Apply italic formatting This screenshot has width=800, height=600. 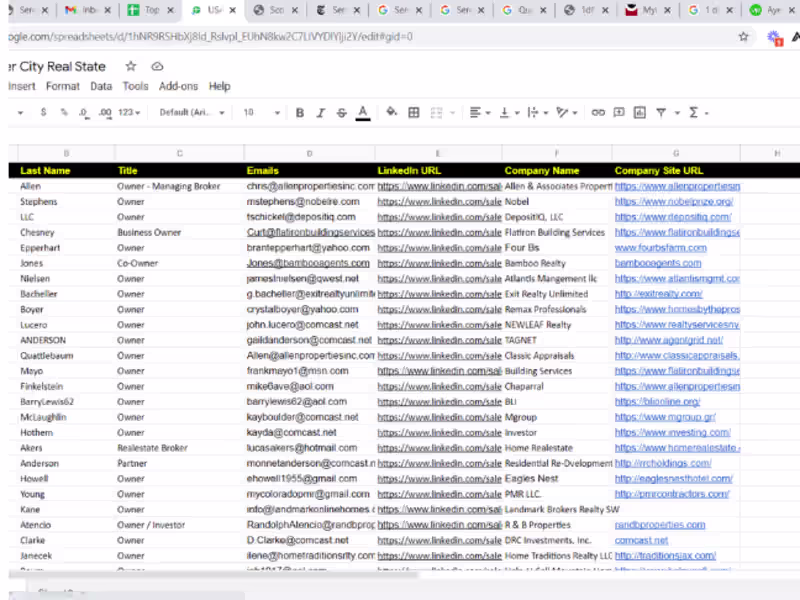pyautogui.click(x=321, y=113)
